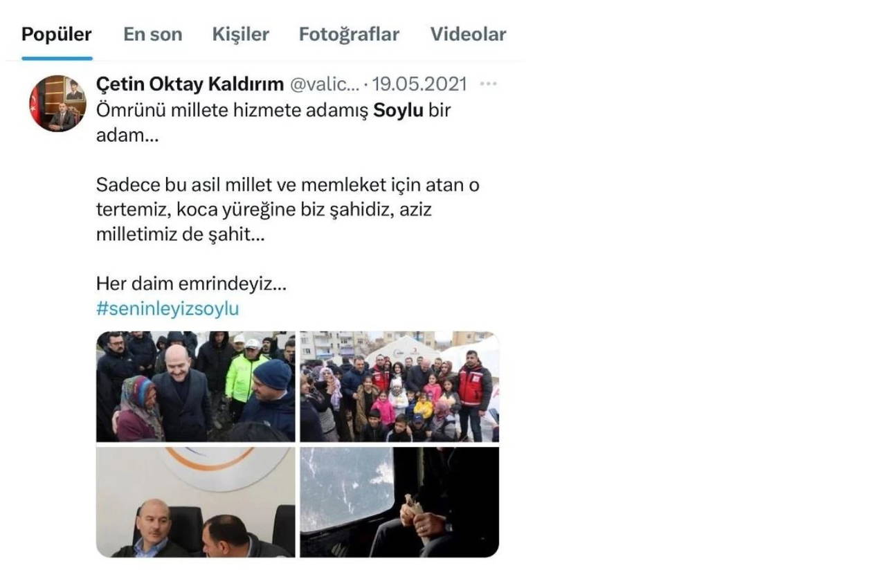Click the @valic... username handle
The width and height of the screenshot is (886, 588).
[x=324, y=84]
